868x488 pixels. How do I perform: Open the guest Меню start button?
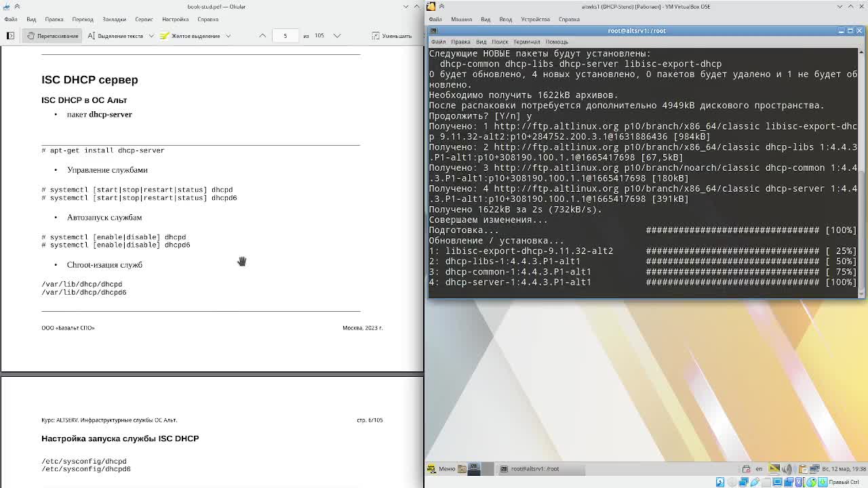(x=441, y=468)
